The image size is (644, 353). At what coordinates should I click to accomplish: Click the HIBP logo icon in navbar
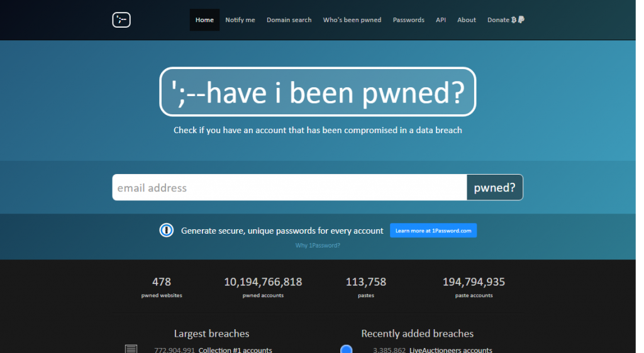(x=121, y=19)
